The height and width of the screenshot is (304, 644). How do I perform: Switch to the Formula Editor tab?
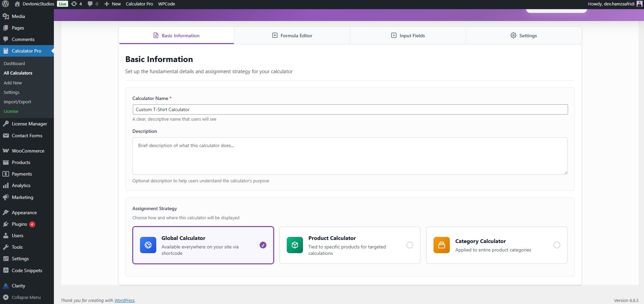click(292, 36)
